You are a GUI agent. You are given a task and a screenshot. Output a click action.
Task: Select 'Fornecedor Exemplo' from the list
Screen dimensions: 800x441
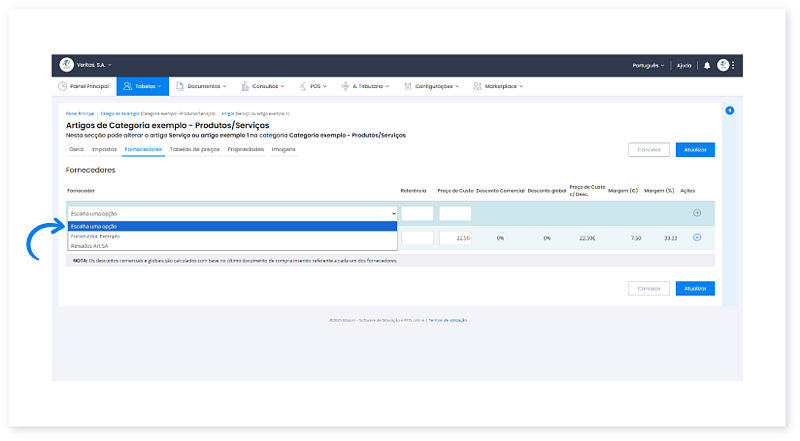tap(95, 236)
